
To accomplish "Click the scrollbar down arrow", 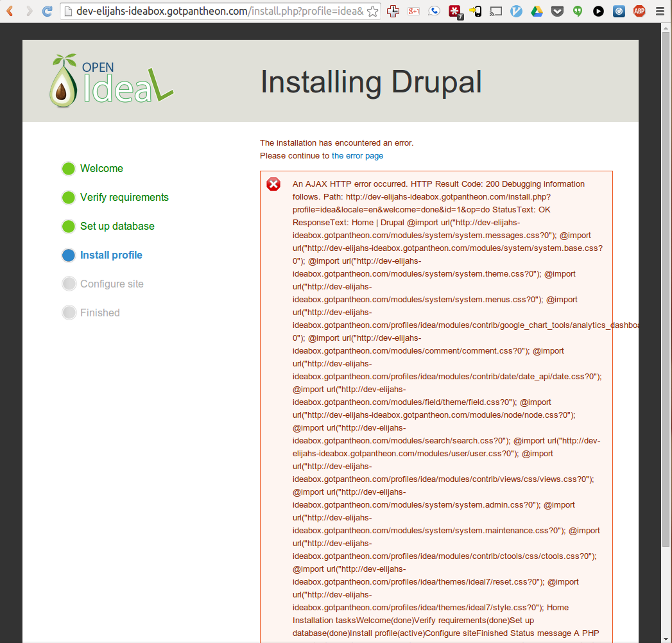I will click(x=666, y=639).
